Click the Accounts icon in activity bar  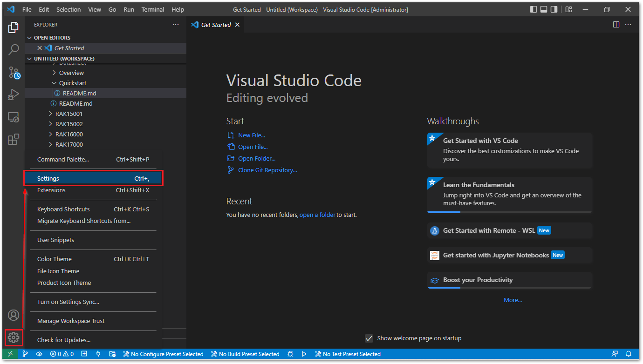pyautogui.click(x=14, y=315)
